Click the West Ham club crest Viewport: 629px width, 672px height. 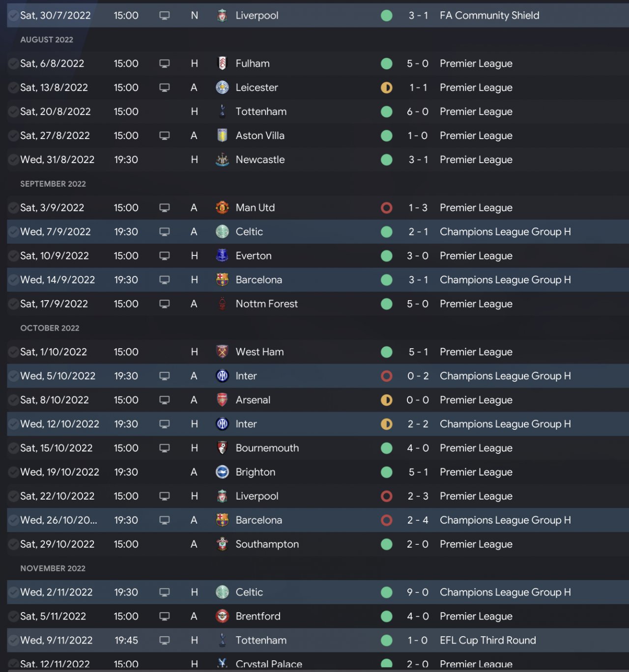pos(222,352)
